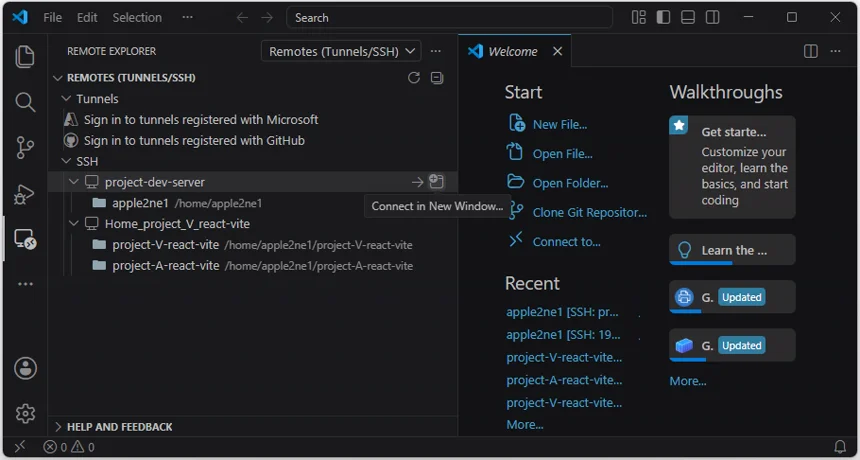The image size is (860, 460).
Task: Click Clone Git Repository link
Action: tap(590, 213)
